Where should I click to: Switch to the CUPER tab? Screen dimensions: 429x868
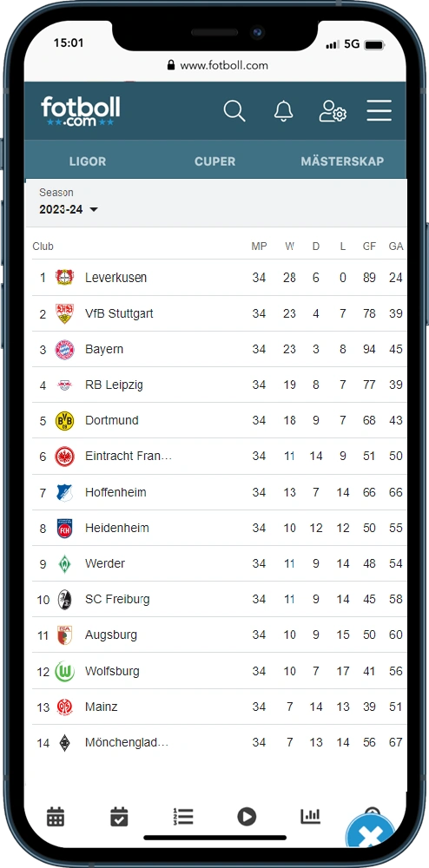pos(214,161)
